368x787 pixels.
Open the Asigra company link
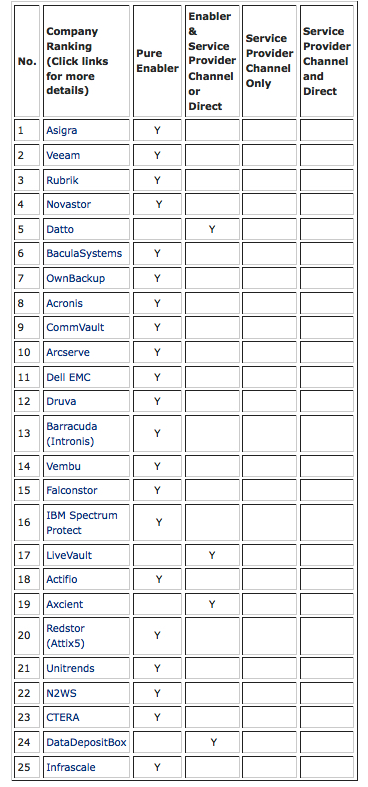62,130
